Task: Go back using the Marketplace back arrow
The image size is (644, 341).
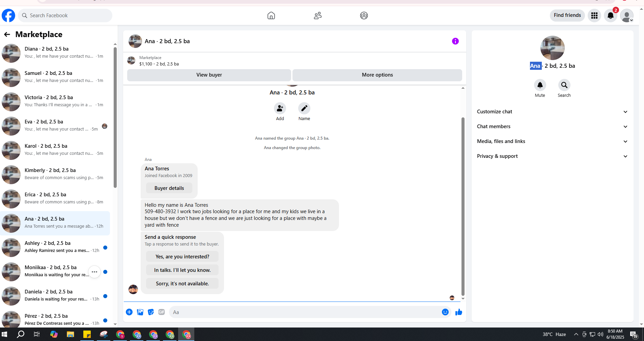Action: (x=7, y=34)
